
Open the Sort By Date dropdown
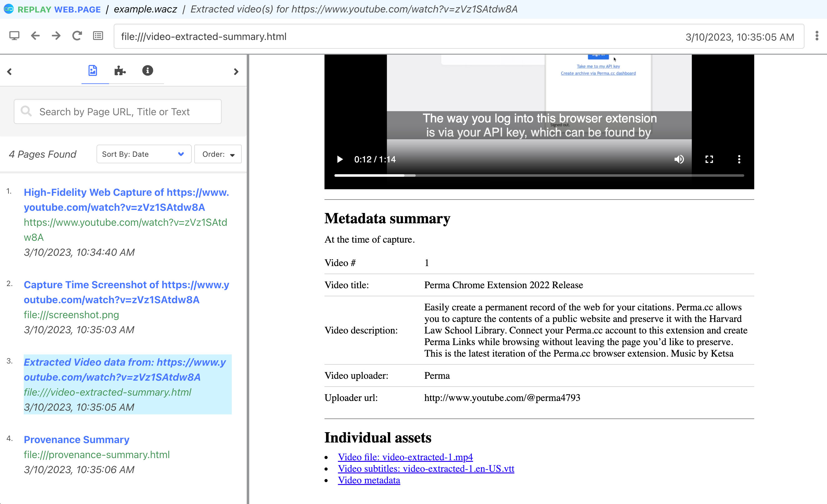(144, 154)
